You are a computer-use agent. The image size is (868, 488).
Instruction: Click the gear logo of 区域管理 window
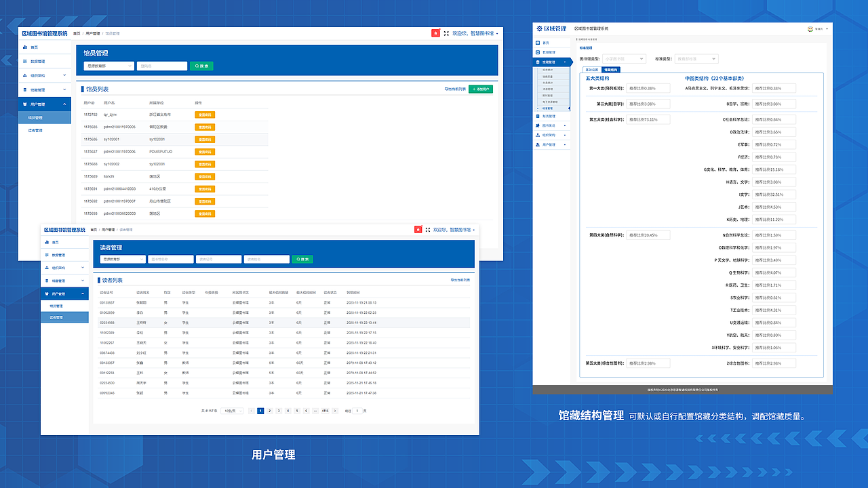(540, 28)
